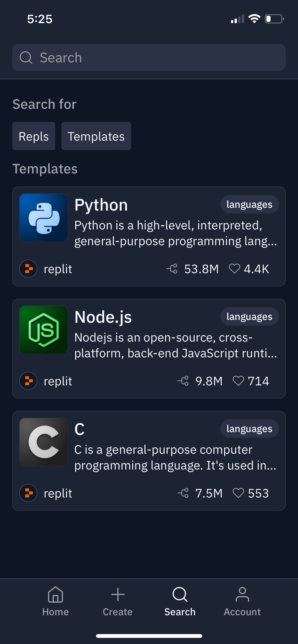Viewport: 298px width, 644px height.
Task: Go to the Home tab
Action: tap(56, 602)
